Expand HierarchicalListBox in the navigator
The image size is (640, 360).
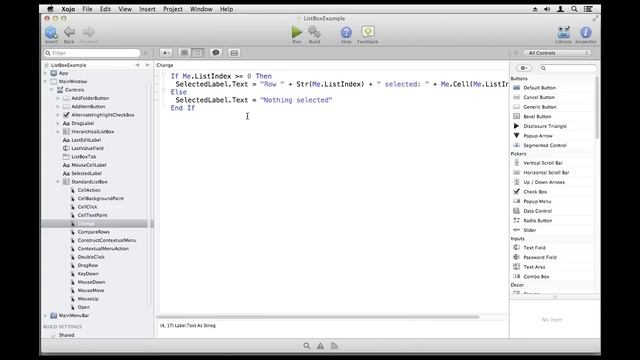58,132
